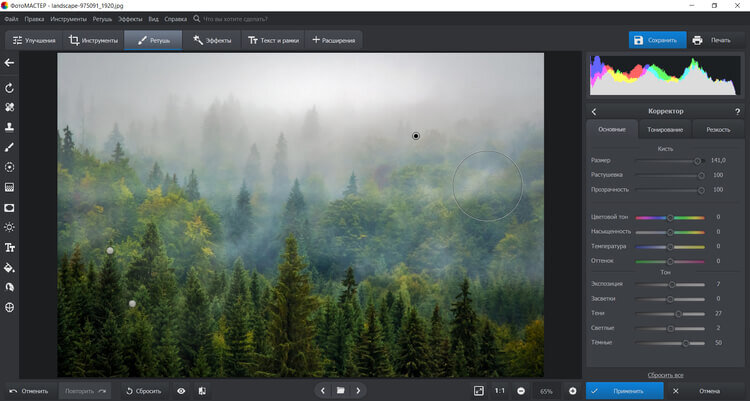
Task: Switch to the Тонирование tab
Action: click(665, 130)
